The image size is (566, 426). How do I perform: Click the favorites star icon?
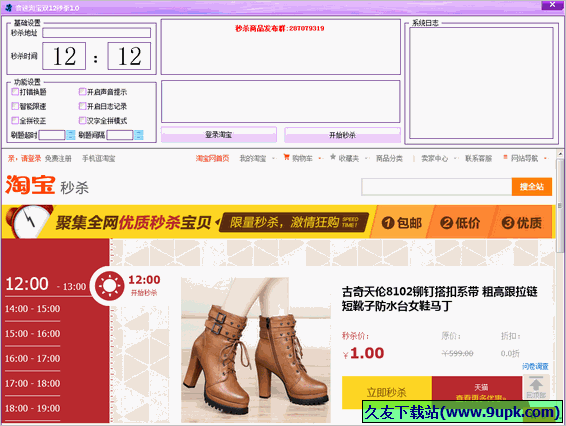(x=333, y=157)
